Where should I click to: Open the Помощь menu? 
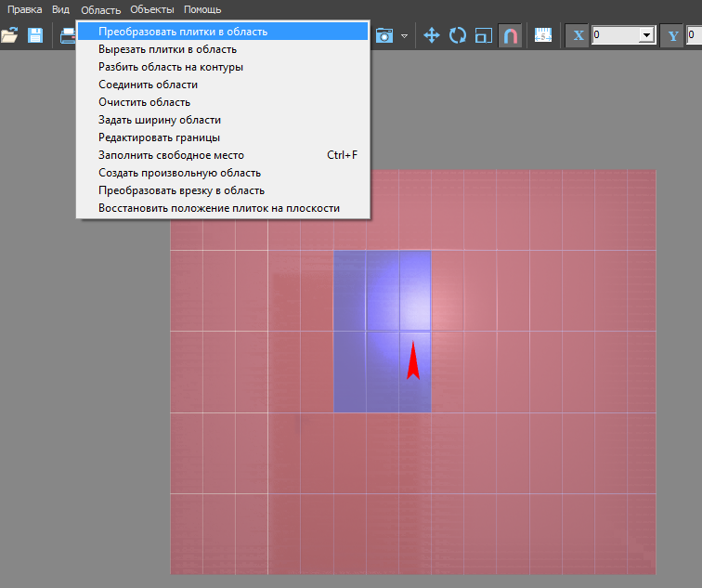pos(201,9)
